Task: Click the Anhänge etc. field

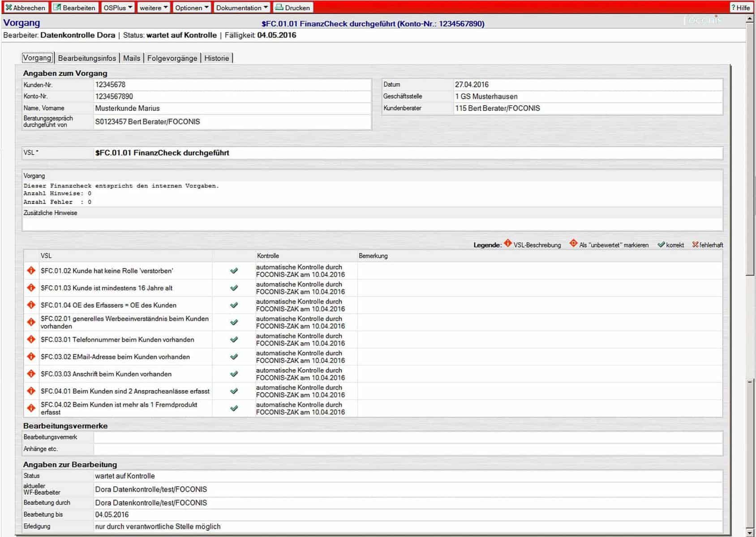Action: coord(408,449)
